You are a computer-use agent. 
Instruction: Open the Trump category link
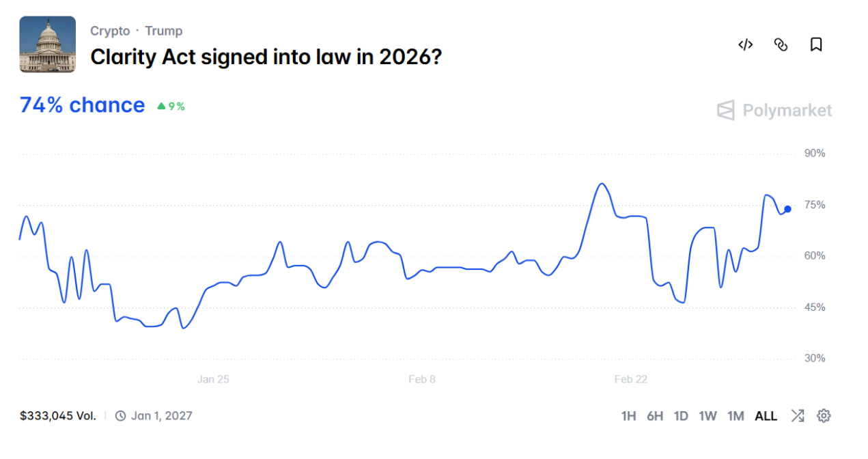click(x=164, y=31)
